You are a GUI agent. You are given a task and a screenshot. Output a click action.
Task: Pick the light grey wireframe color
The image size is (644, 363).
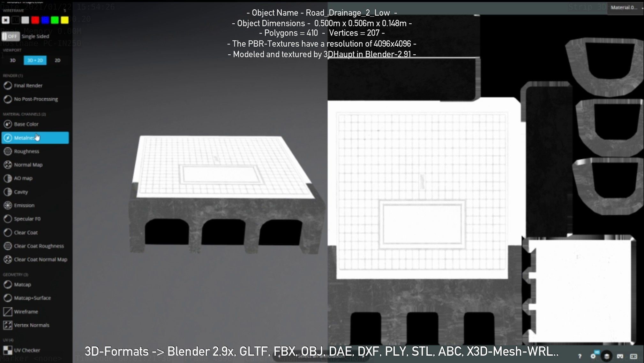(25, 20)
